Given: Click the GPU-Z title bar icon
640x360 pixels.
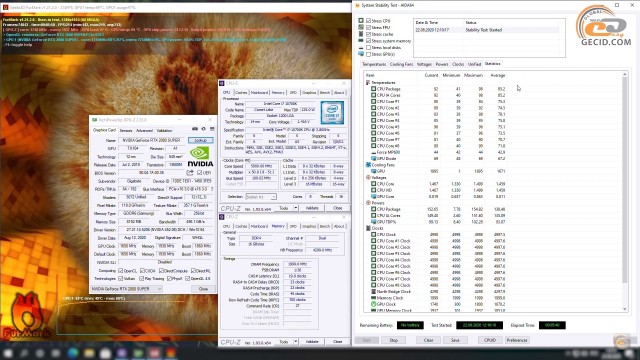Looking at the screenshot, I should tap(95, 120).
